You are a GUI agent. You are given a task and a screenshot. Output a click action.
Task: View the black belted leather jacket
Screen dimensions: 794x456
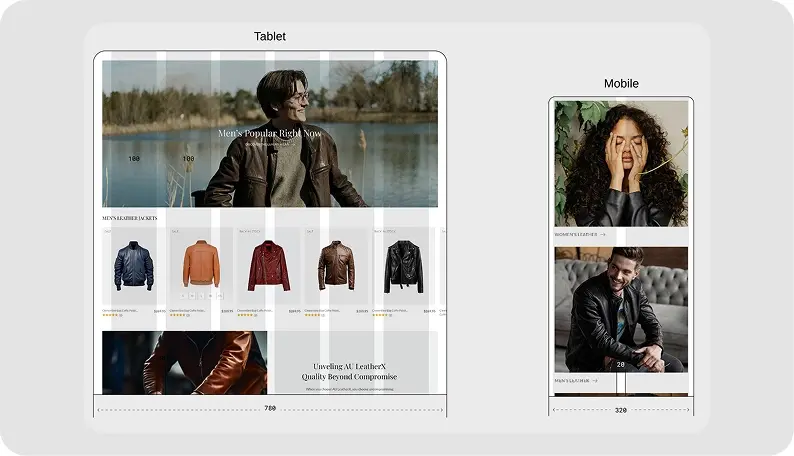coord(404,267)
